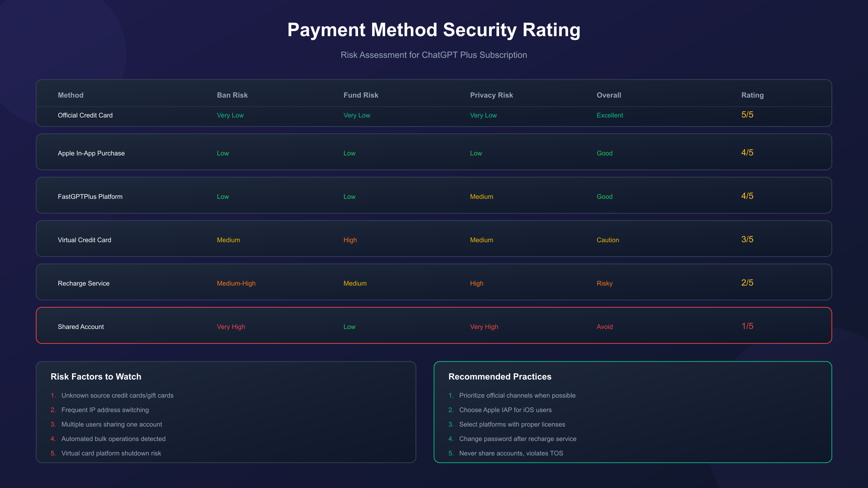
Task: Select the Rating column header
Action: tap(752, 95)
